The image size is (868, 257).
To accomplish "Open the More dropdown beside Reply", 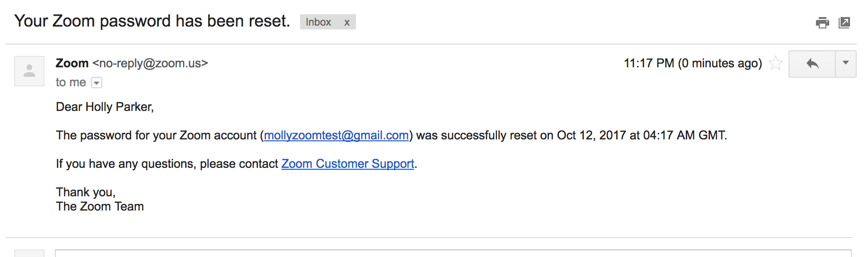I will coord(846,64).
